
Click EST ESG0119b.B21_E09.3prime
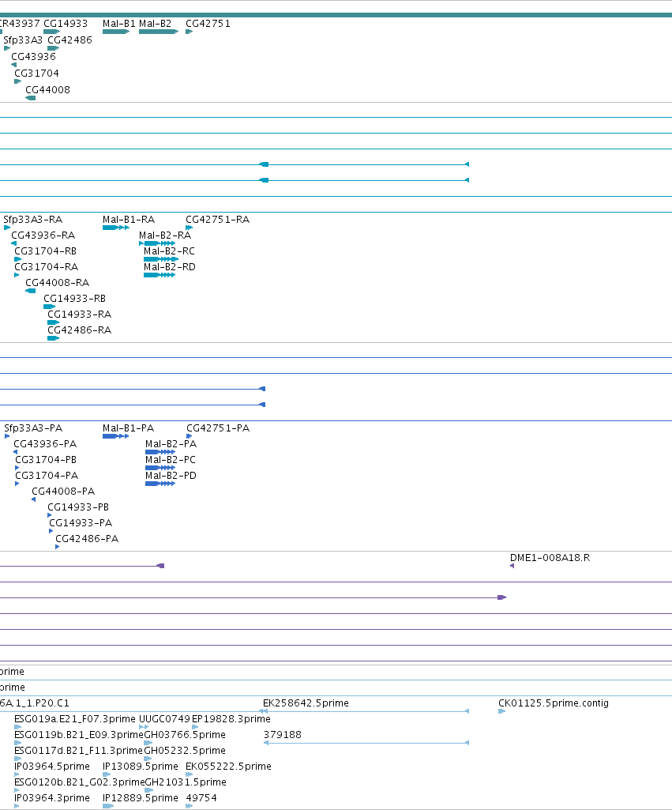click(x=79, y=735)
